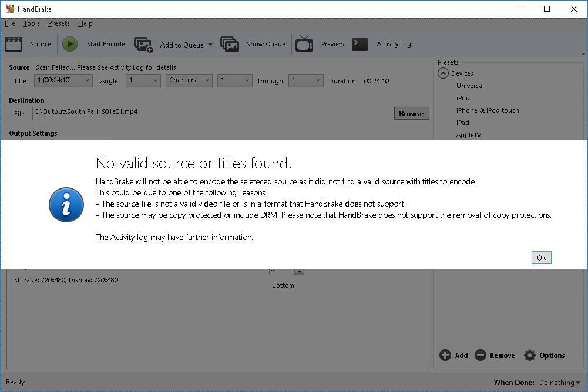The width and height of the screenshot is (588, 392).
Task: Click the blue information icon in dialog
Action: 66,205
